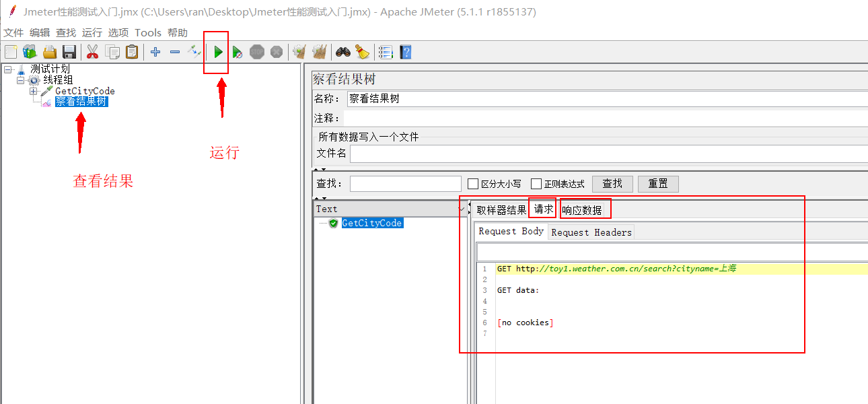Open the 文件 menu
The width and height of the screenshot is (868, 404).
coord(13,32)
